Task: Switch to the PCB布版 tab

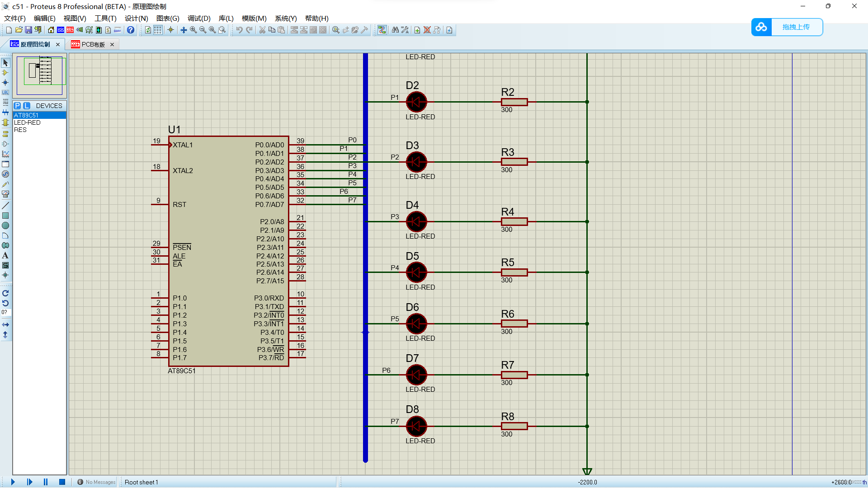Action: [x=93, y=44]
